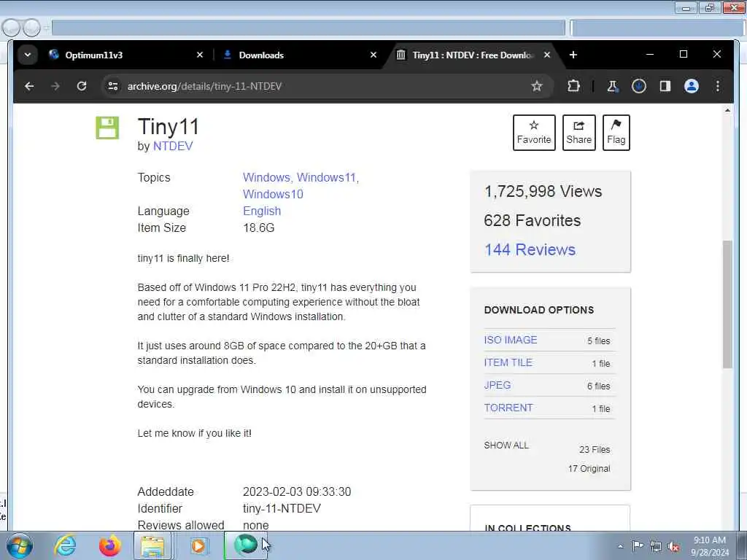747x560 pixels.
Task: Open the English language link
Action: point(262,211)
